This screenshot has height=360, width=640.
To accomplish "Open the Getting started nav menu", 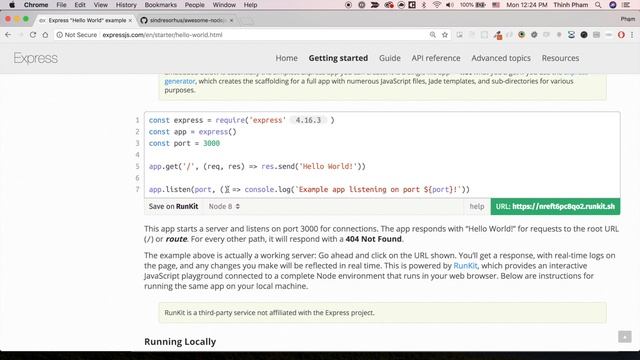I will (x=338, y=58).
